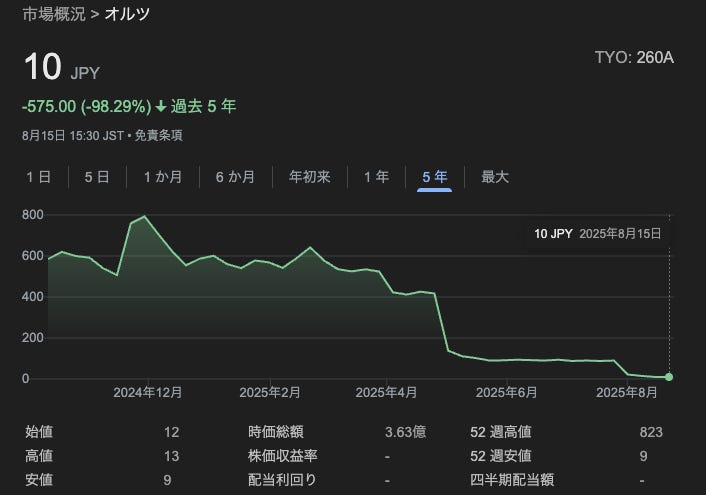Select the 5 日 range tab
Screen dimensions: 706x495
click(97, 177)
